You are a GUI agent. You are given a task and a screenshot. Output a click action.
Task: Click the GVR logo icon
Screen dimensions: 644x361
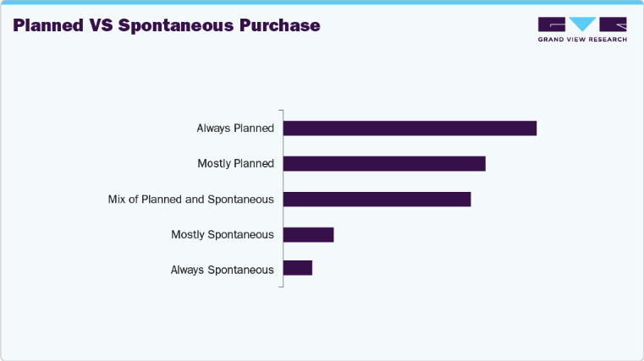tap(582, 25)
